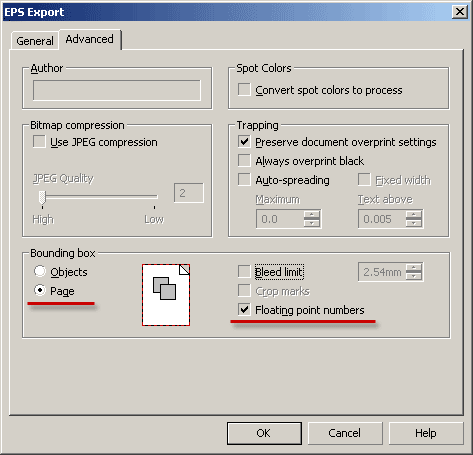The image size is (473, 455).
Task: Cancel the EPS Export dialog
Action: pyautogui.click(x=345, y=433)
